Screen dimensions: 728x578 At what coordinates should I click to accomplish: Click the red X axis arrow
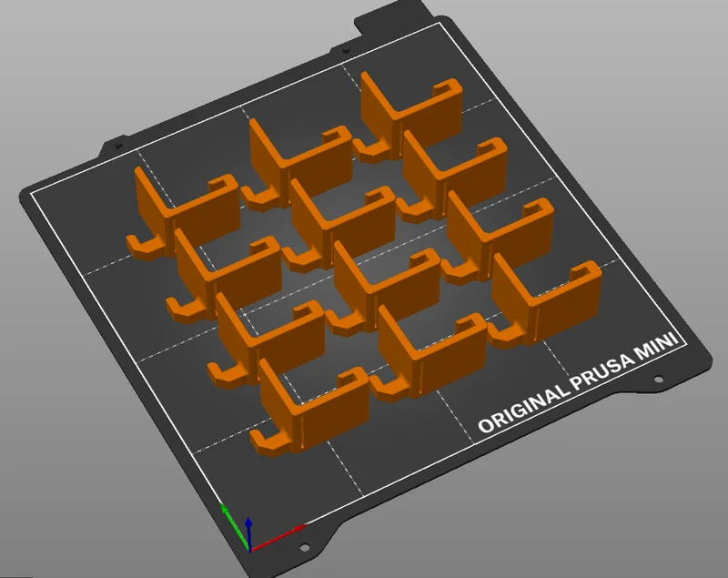click(278, 538)
